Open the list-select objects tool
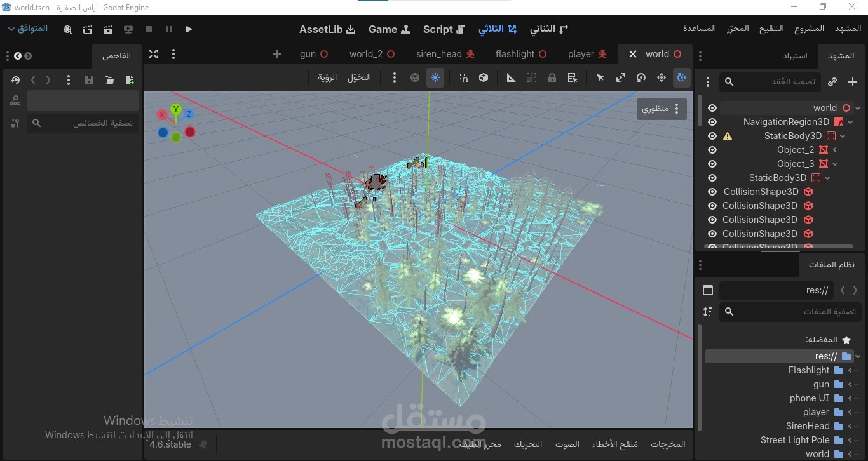This screenshot has height=461, width=868. 573,77
